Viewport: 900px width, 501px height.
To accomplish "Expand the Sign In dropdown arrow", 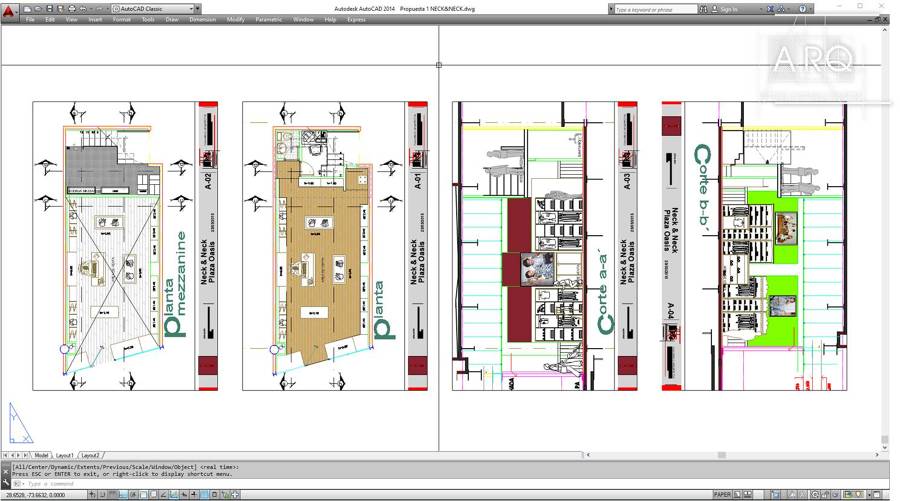I will pyautogui.click(x=761, y=9).
